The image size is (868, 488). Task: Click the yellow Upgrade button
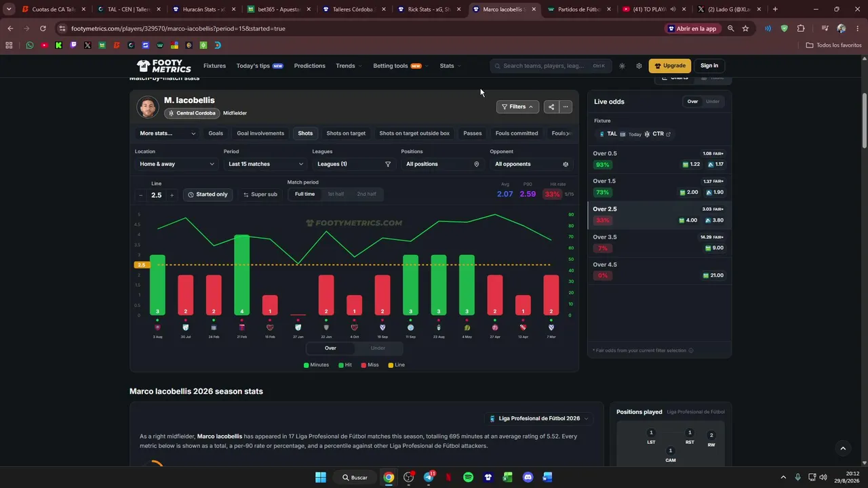click(670, 66)
